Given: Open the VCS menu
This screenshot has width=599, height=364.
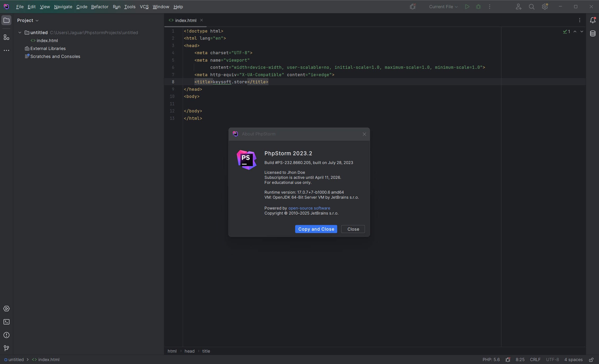Looking at the screenshot, I should click(144, 7).
